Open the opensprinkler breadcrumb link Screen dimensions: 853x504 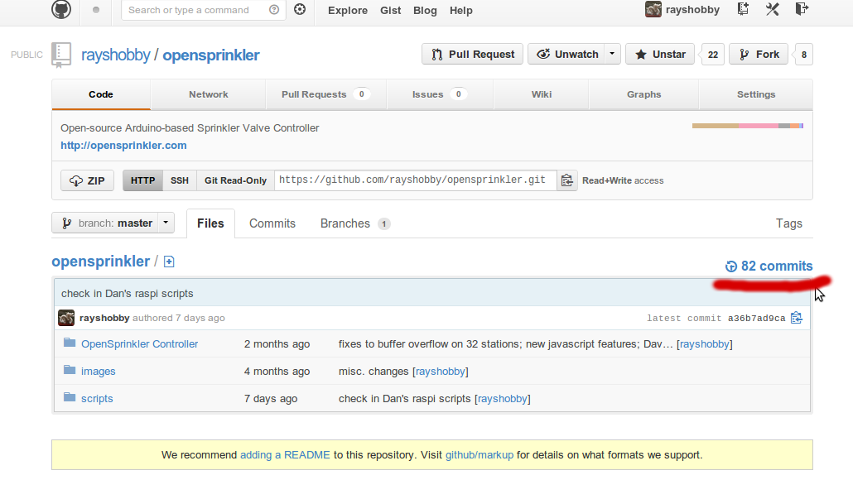101,262
